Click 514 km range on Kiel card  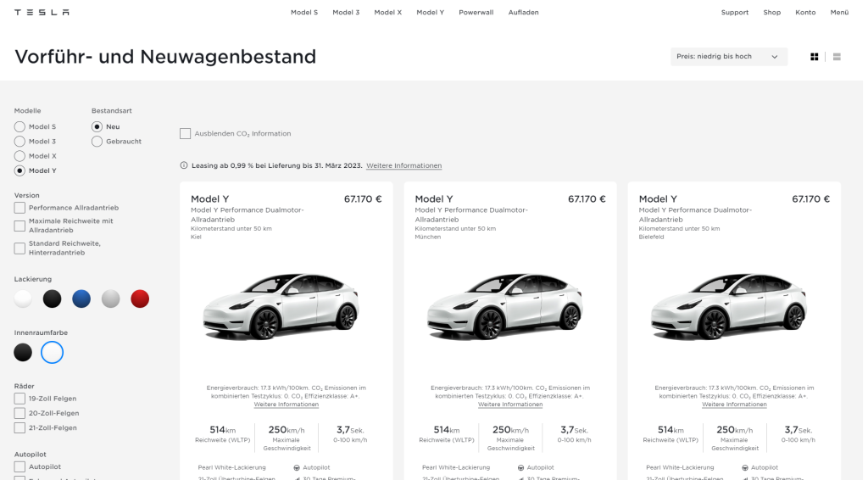click(x=223, y=430)
